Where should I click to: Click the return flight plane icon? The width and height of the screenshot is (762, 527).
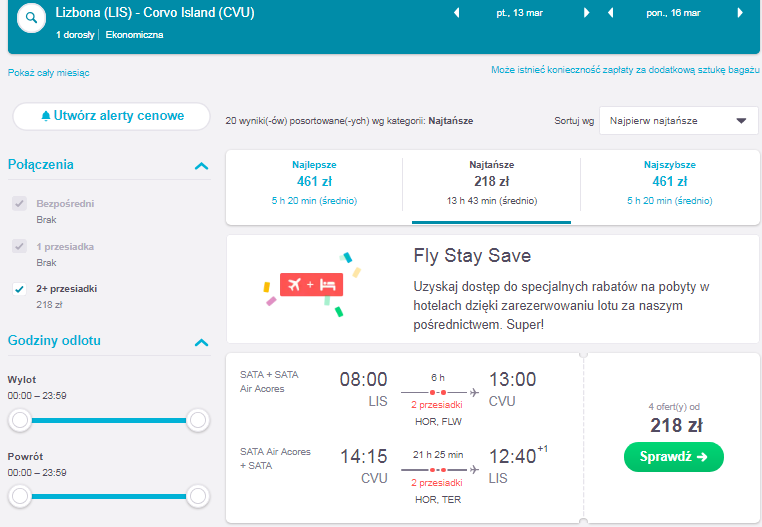coord(474,470)
